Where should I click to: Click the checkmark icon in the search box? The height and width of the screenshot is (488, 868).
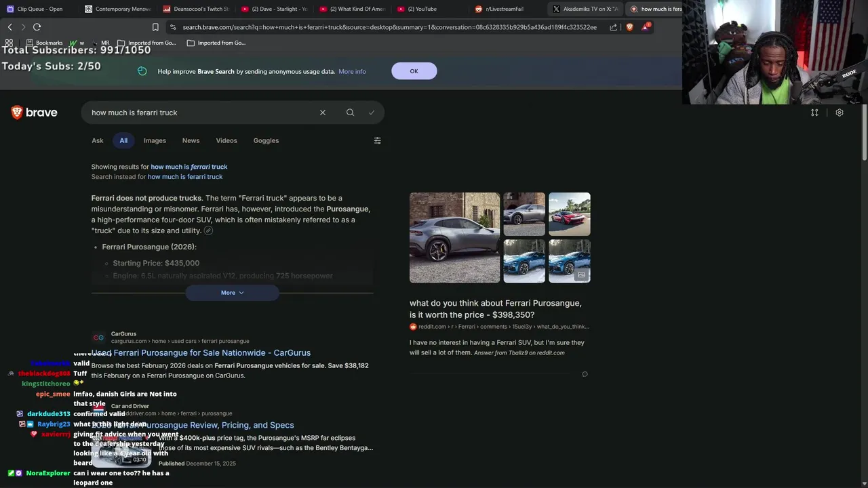pos(372,113)
